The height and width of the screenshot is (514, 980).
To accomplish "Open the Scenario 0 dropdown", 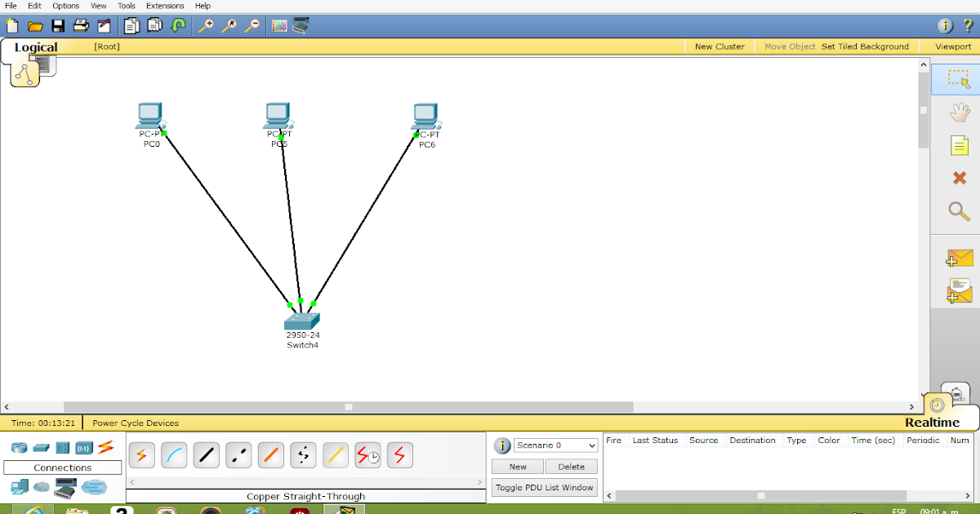I will point(555,445).
